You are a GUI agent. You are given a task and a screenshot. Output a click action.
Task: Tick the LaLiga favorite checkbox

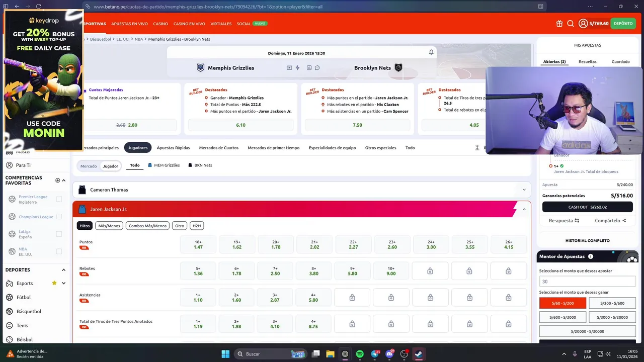tap(59, 234)
